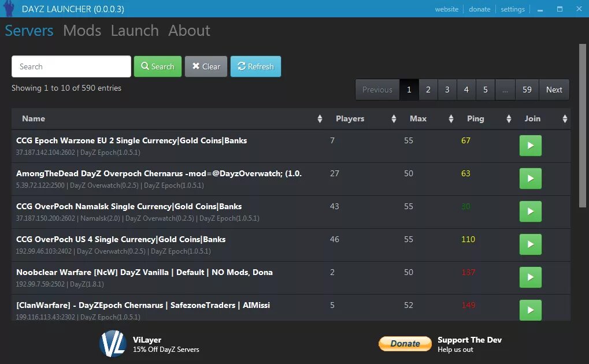Screen dimensions: 589x364
Task: Clear the search with Clear button
Action: [206, 66]
